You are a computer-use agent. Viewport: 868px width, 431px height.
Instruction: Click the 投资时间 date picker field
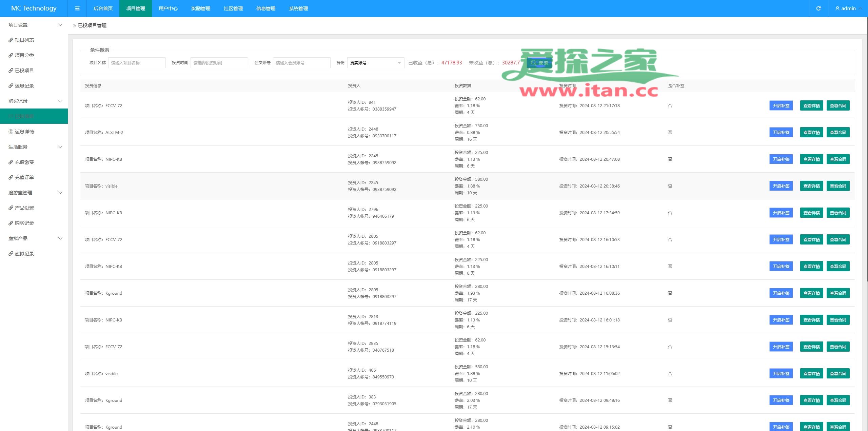pyautogui.click(x=219, y=63)
